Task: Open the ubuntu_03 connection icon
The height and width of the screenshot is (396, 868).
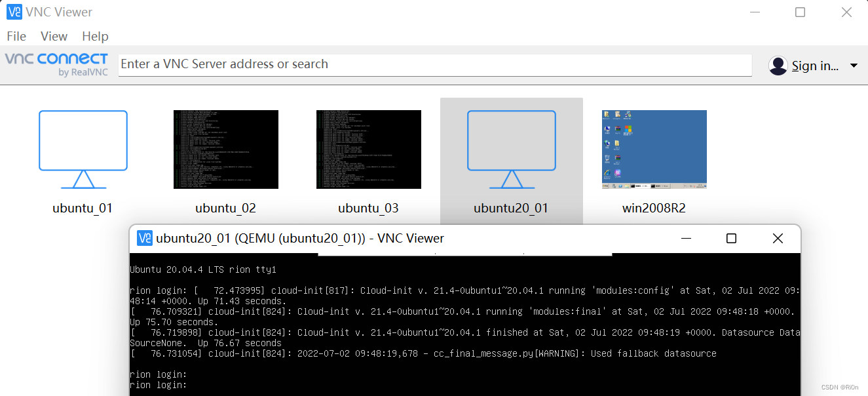Action: coord(368,149)
